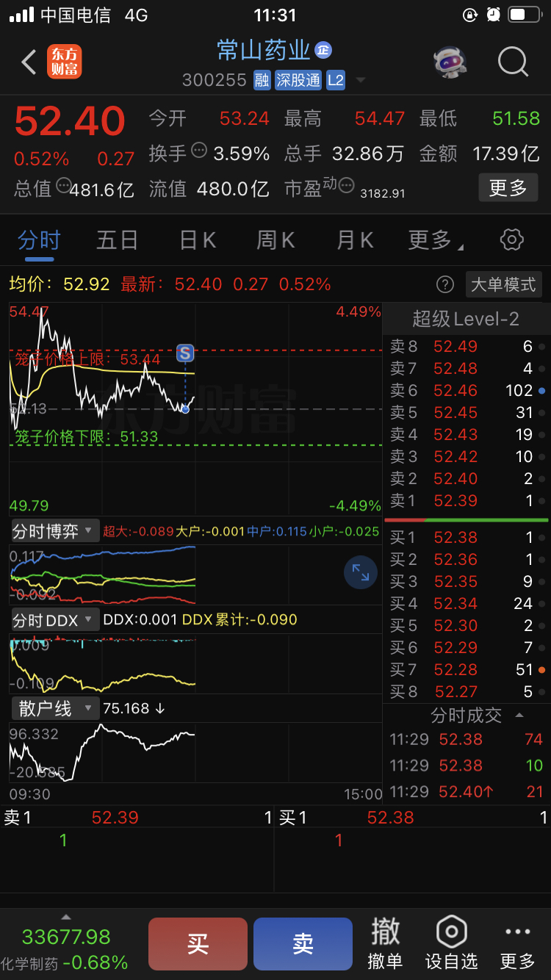Tap the 均价 52.92 label
The image size is (551, 980).
[60, 284]
